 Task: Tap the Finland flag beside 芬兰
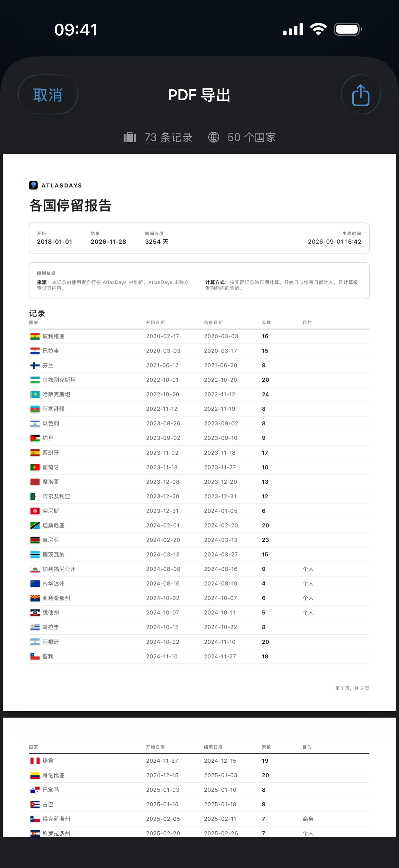pos(35,365)
